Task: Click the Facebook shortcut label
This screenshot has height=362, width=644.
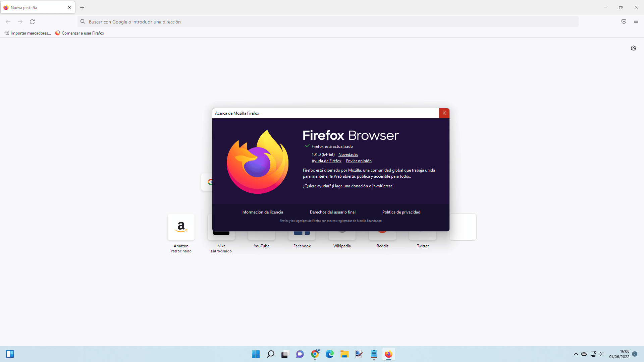Action: 302,246
